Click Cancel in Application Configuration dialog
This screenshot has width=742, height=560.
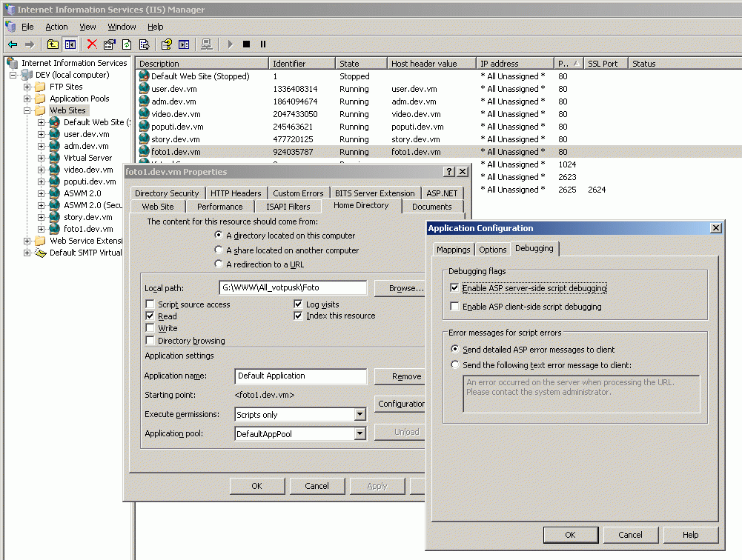click(x=630, y=535)
